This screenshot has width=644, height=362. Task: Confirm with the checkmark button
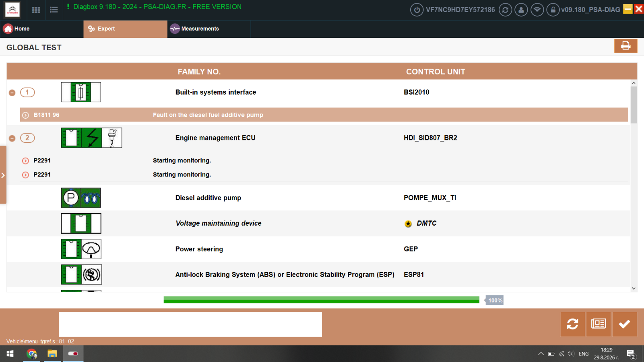tap(625, 324)
